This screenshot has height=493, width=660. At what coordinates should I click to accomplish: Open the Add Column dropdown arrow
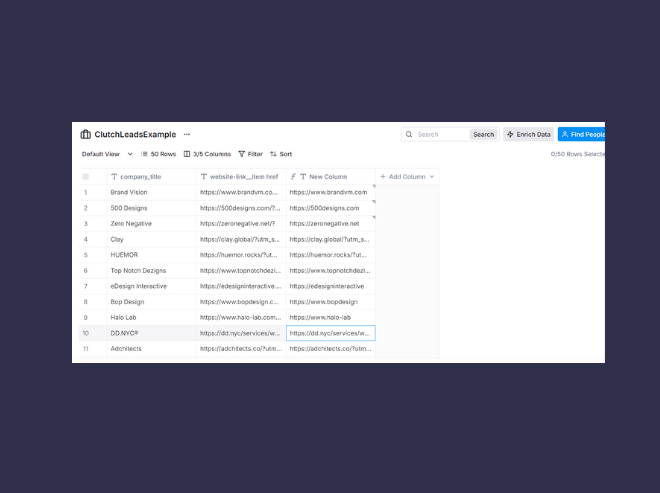[x=432, y=177]
